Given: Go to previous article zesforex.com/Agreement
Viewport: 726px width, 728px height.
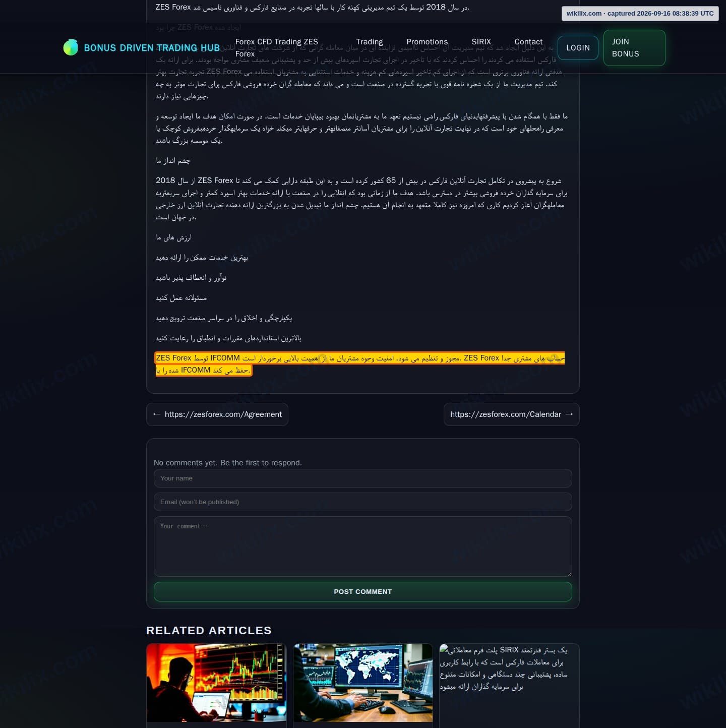Looking at the screenshot, I should 217,414.
